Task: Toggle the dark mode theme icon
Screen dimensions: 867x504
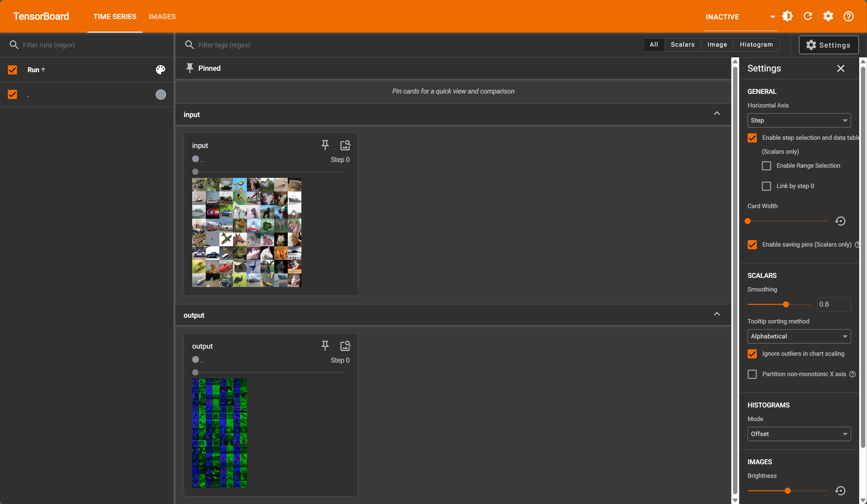Action: 787,16
